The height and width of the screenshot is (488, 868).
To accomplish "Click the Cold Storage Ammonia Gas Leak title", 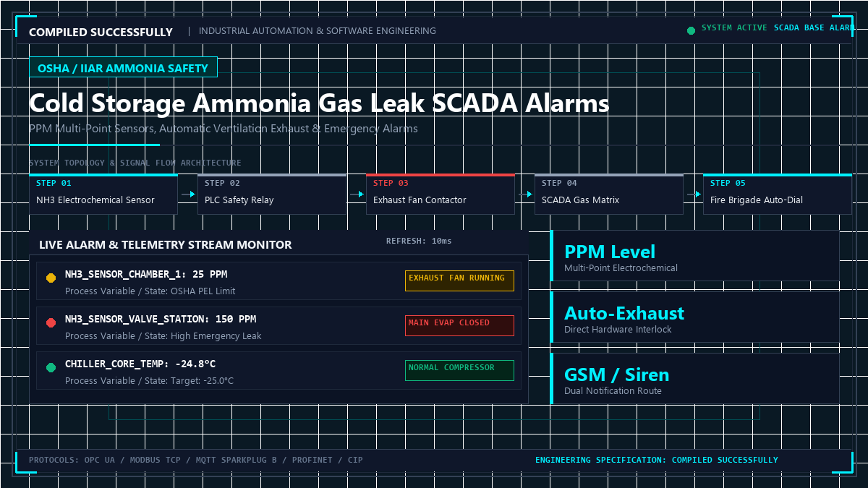I will point(319,103).
